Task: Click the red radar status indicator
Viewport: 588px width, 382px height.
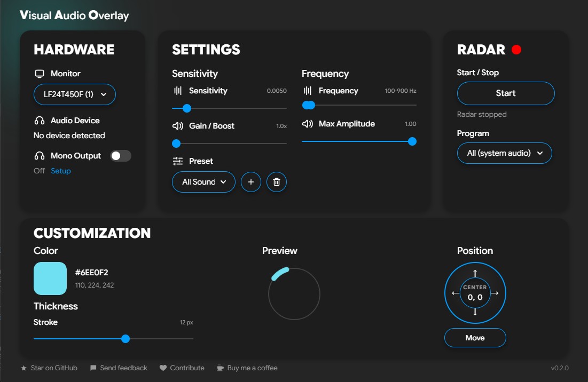Action: (x=516, y=50)
